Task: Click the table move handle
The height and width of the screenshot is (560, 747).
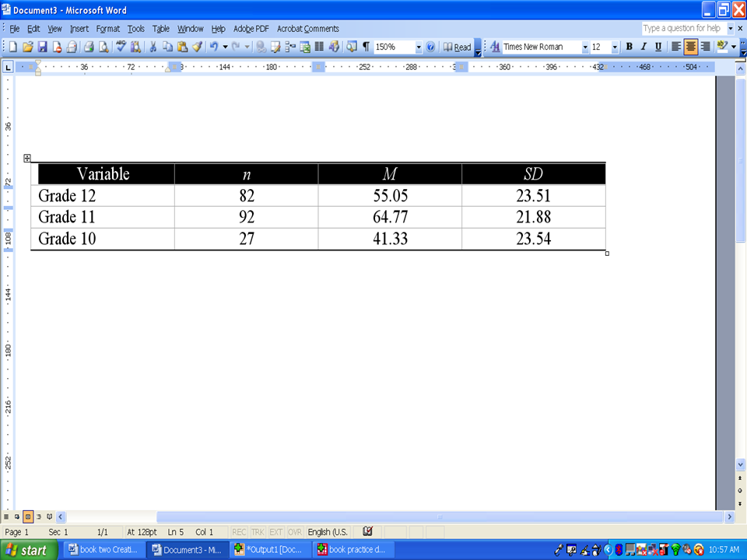Action: pos(27,158)
